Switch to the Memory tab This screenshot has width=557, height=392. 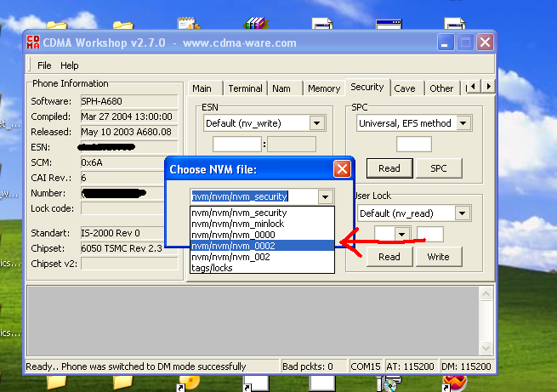pyautogui.click(x=324, y=88)
